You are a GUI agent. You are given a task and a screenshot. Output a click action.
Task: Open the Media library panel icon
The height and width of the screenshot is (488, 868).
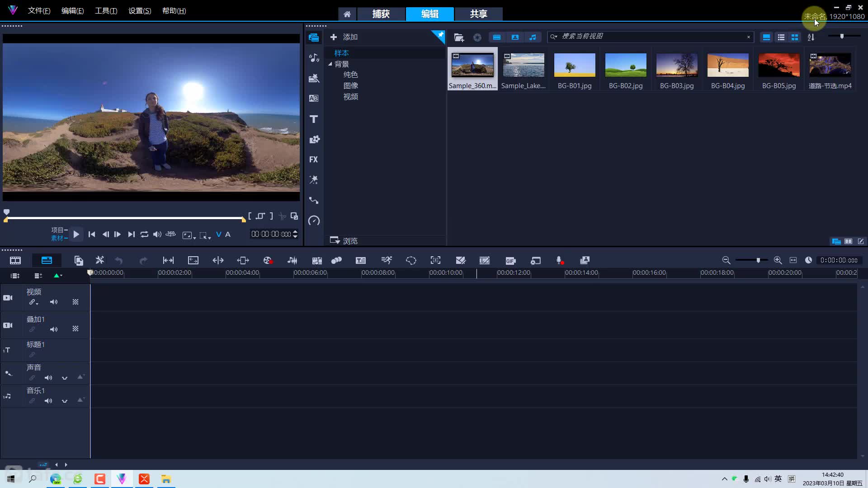[x=314, y=38]
